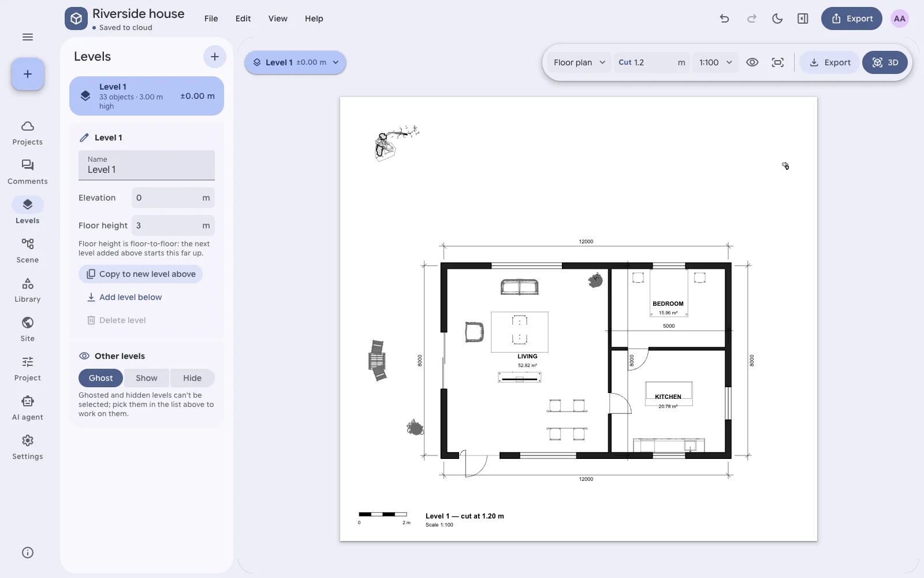Click the Cut height input field
Screen dimensions: 924x578
(x=653, y=62)
